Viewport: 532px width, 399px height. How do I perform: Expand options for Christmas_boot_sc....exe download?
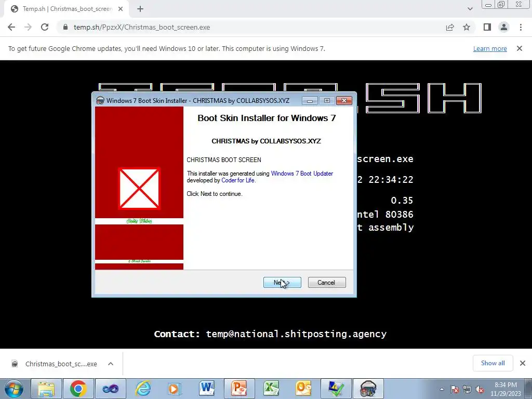[x=111, y=364]
